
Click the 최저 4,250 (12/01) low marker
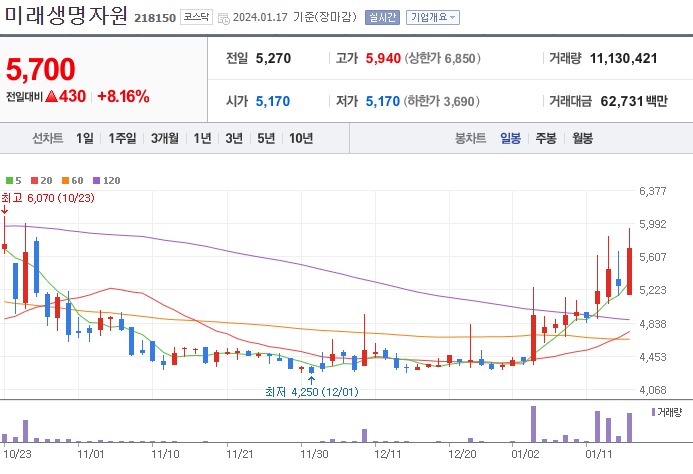pyautogui.click(x=312, y=392)
